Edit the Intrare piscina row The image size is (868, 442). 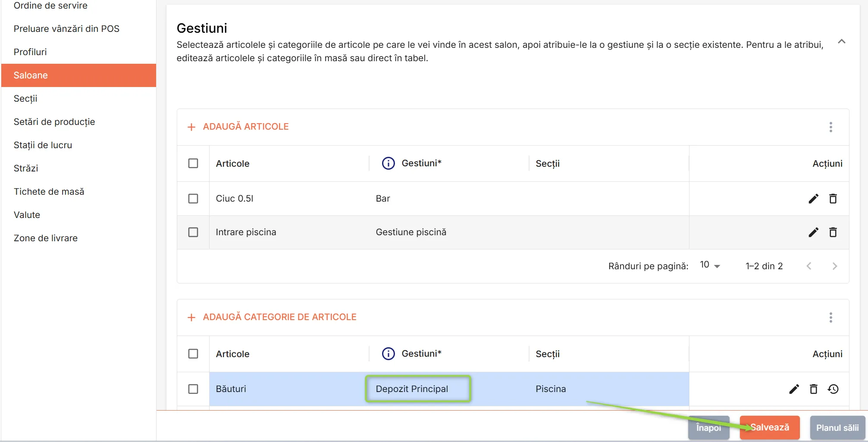(x=813, y=232)
